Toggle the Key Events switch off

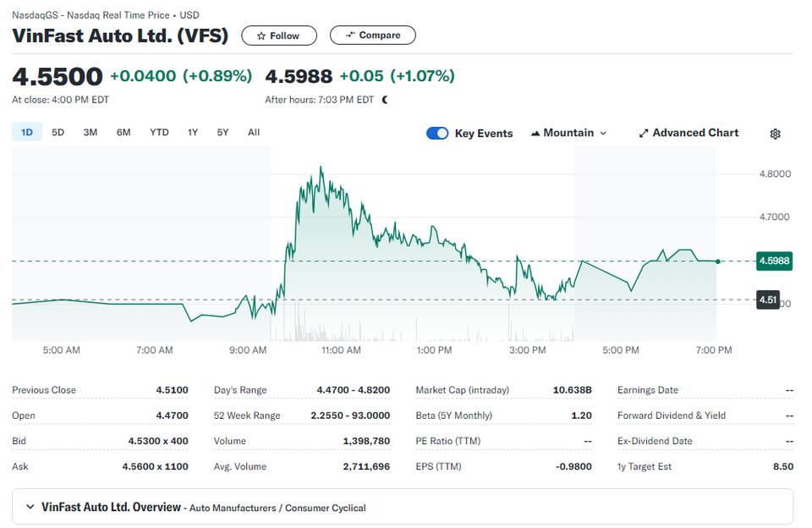click(437, 133)
